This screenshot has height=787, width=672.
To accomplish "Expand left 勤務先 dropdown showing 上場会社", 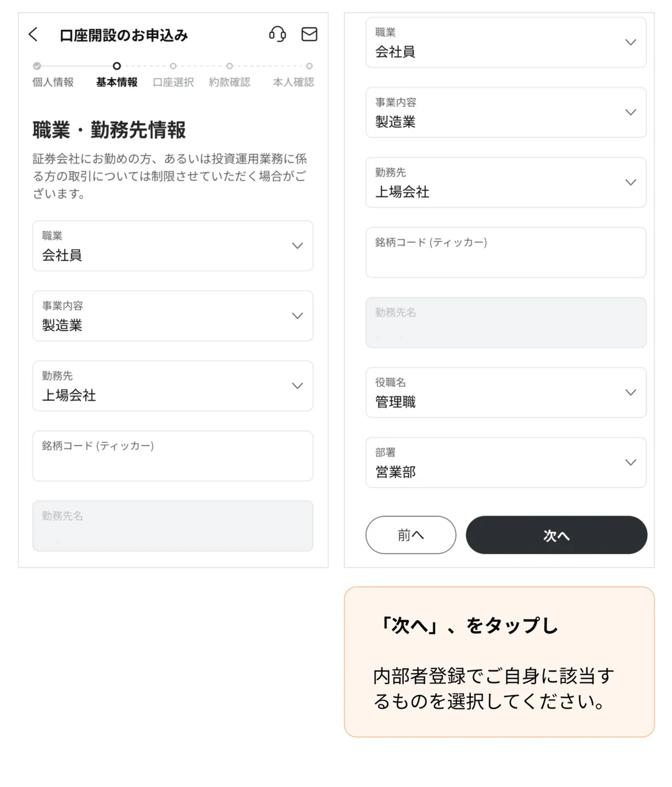I will click(x=172, y=386).
